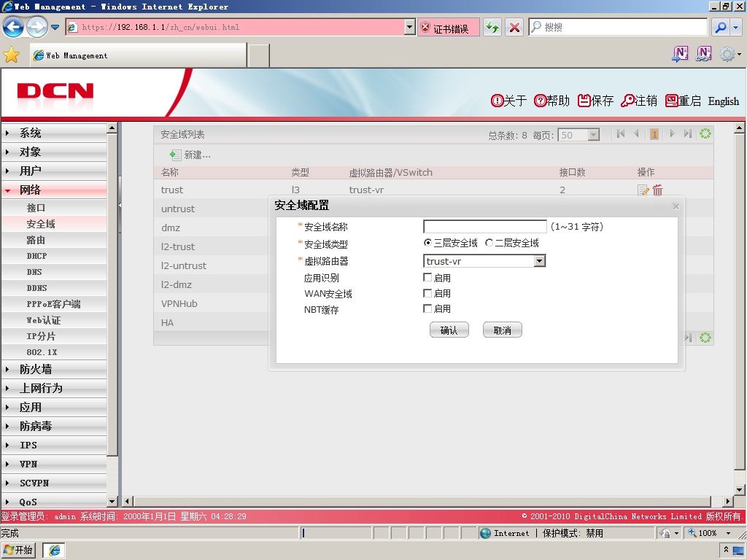Click the sidebar vertical scrollbar down arrow
The image size is (747, 560).
coord(112,501)
